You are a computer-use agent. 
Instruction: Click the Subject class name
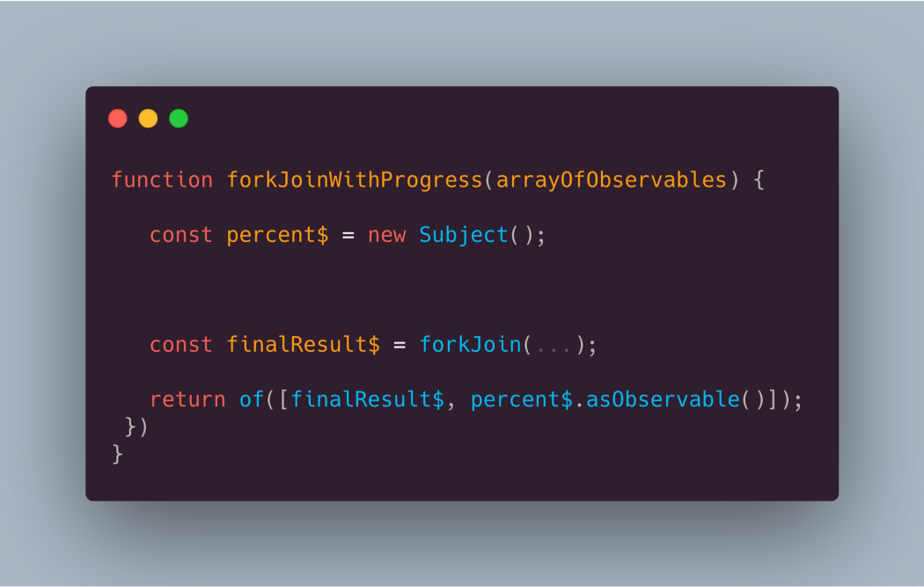[463, 235]
